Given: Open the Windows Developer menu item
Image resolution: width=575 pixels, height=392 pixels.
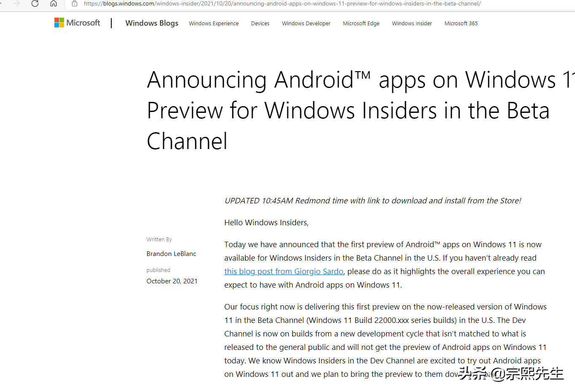Looking at the screenshot, I should pos(306,24).
